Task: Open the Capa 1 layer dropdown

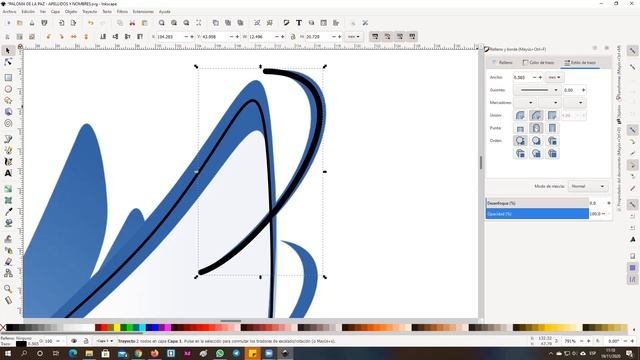Action: [104, 341]
